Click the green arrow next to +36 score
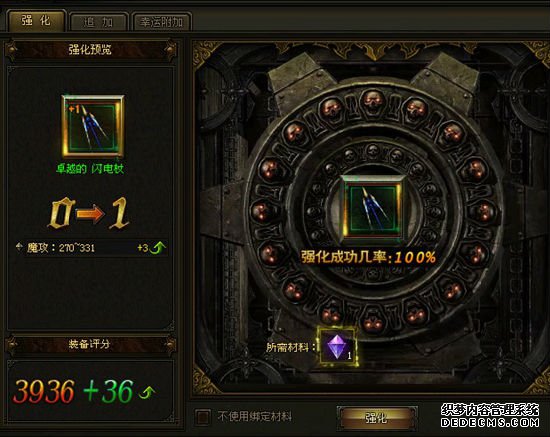Screen dimensions: 550x437 tap(147, 392)
